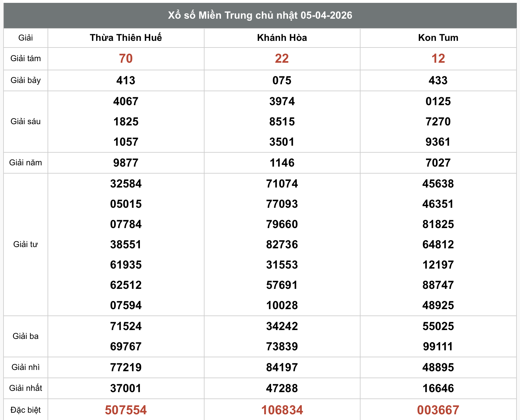The height and width of the screenshot is (420, 520).
Task: Select the Giải ba row label
Action: (x=25, y=336)
